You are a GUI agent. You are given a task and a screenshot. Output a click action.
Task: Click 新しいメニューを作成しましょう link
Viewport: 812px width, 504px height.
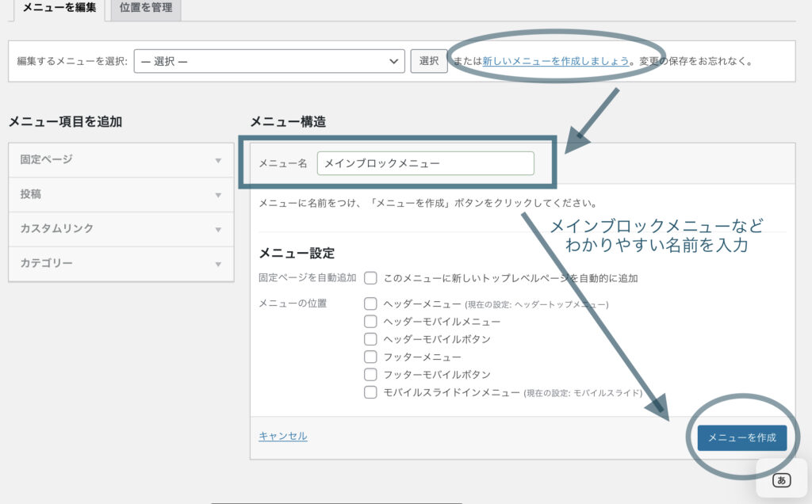click(555, 61)
